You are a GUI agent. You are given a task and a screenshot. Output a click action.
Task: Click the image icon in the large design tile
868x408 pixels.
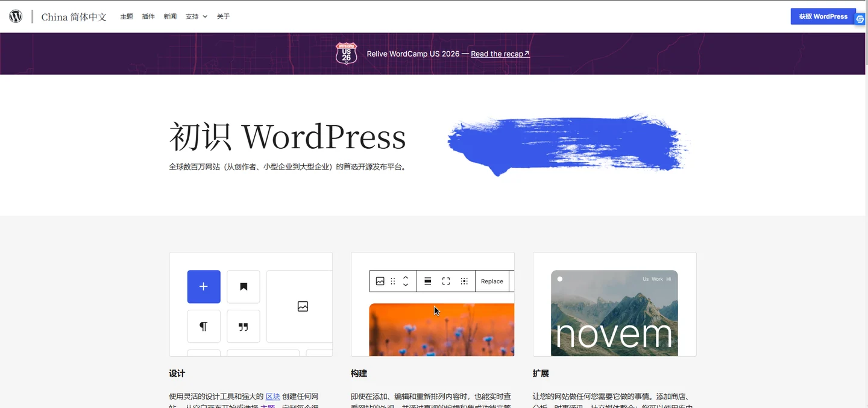[303, 307]
